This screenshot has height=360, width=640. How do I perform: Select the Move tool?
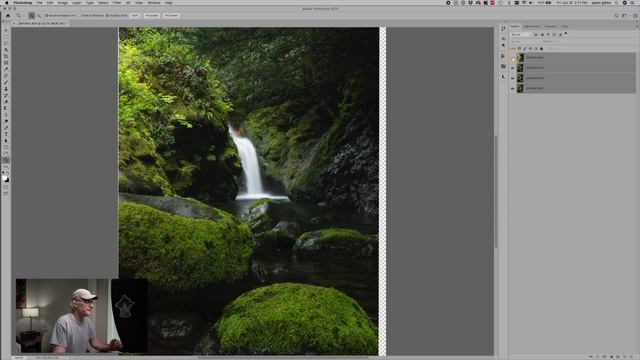click(6, 30)
